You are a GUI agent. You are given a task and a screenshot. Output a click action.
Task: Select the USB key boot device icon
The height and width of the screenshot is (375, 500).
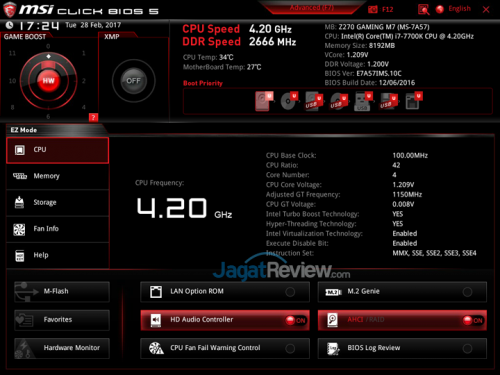pos(363,101)
